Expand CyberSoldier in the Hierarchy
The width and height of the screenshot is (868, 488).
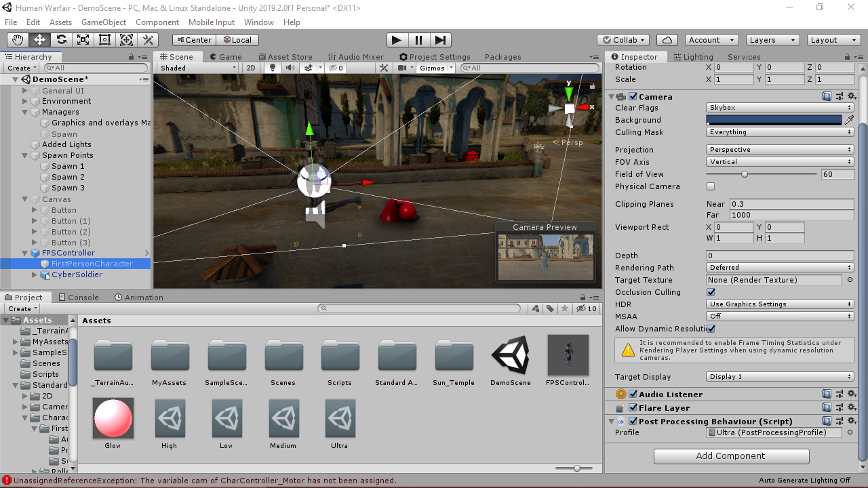click(33, 274)
